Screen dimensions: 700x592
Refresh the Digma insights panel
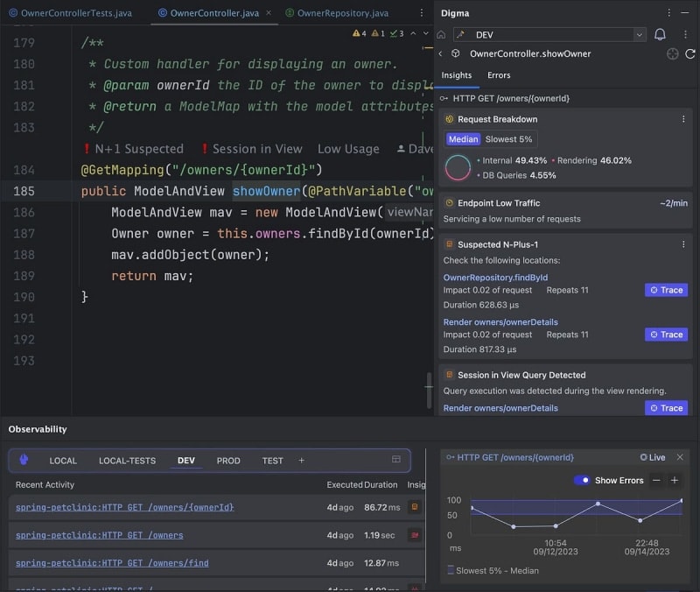coord(689,54)
